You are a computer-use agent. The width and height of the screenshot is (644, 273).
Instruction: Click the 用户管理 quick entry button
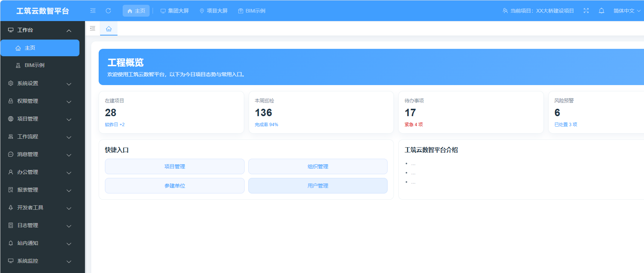pos(318,186)
